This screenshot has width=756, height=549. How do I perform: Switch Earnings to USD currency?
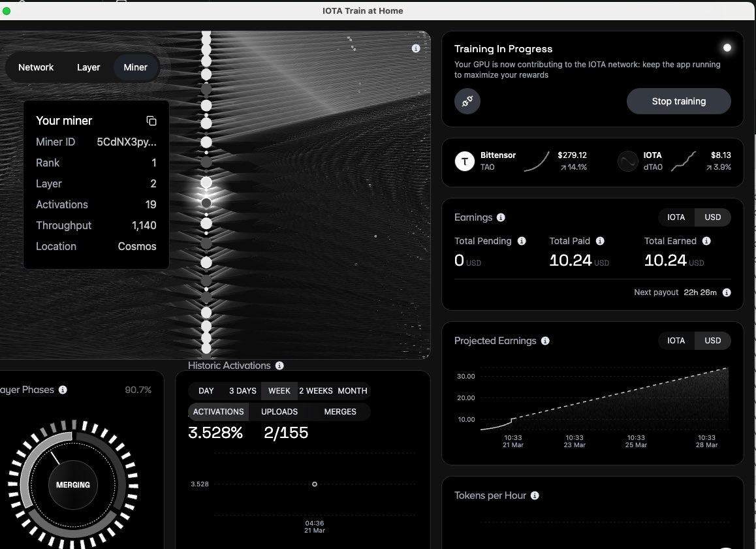[x=713, y=217]
